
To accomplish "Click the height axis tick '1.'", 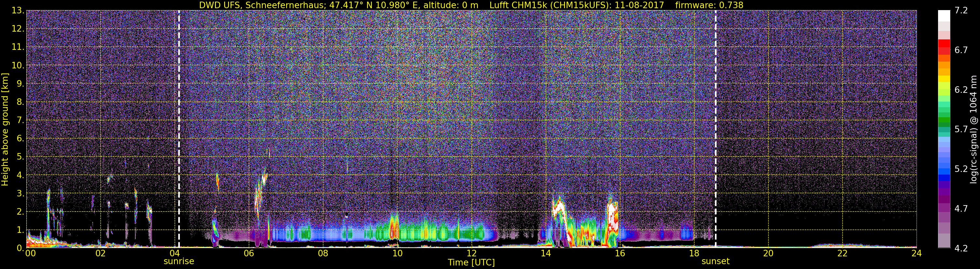I will point(20,230).
